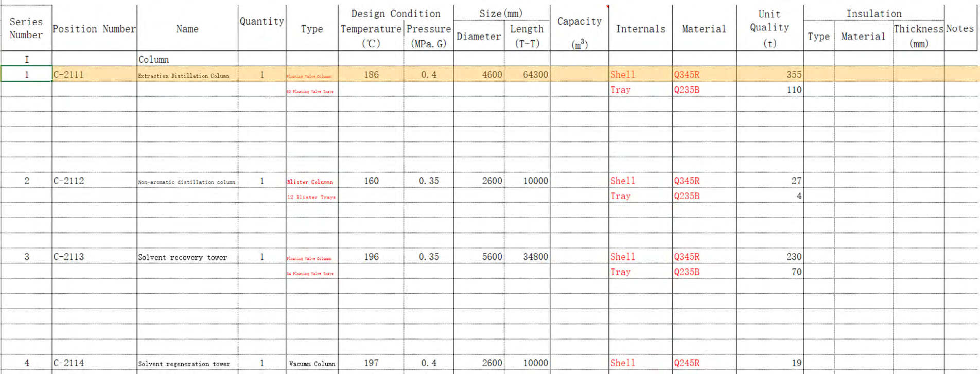Select temperature value 186
The image size is (980, 374).
pos(371,75)
